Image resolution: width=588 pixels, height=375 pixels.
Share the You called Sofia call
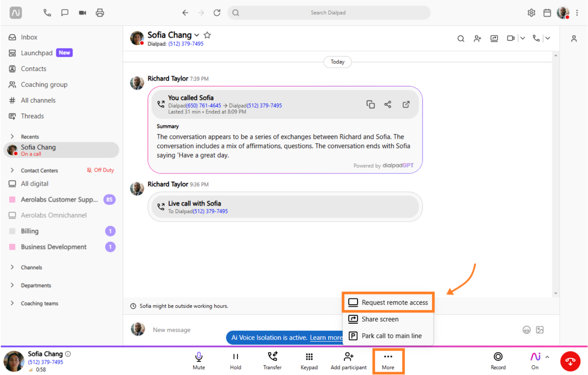coord(388,105)
